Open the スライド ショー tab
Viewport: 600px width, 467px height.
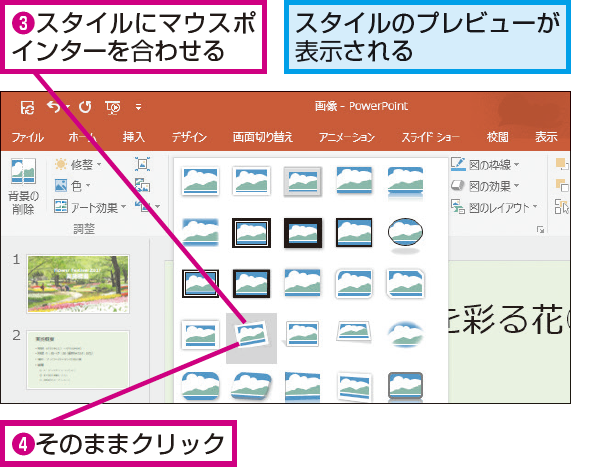pos(430,137)
